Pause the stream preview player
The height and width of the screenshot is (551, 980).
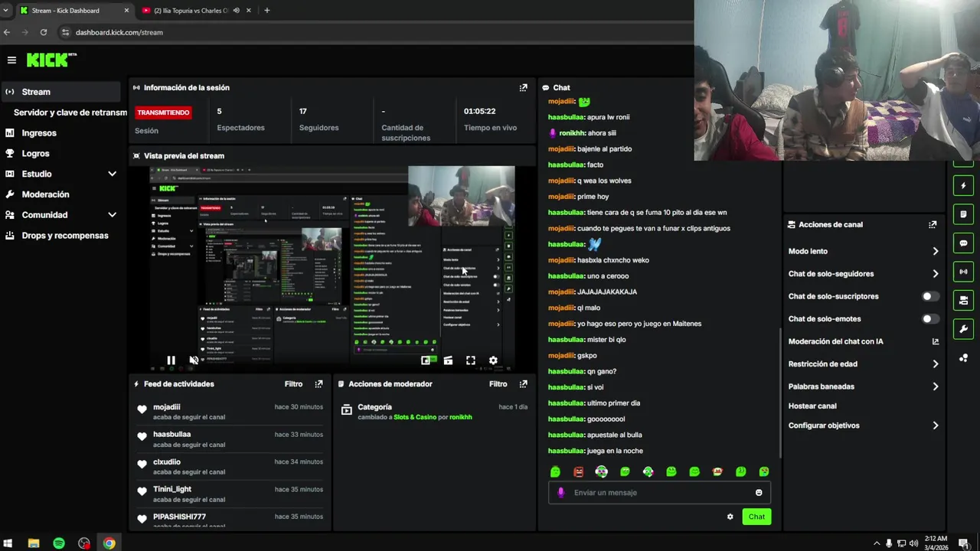coord(171,360)
